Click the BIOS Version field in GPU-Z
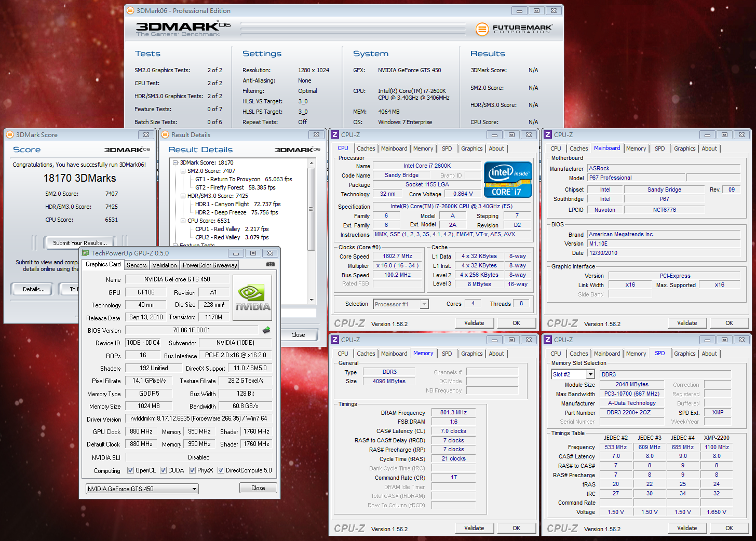The width and height of the screenshot is (756, 541). pos(192,330)
